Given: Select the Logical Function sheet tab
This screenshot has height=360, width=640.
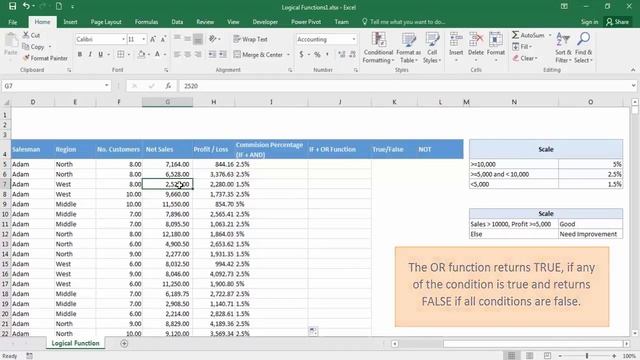Looking at the screenshot, I should click(76, 343).
